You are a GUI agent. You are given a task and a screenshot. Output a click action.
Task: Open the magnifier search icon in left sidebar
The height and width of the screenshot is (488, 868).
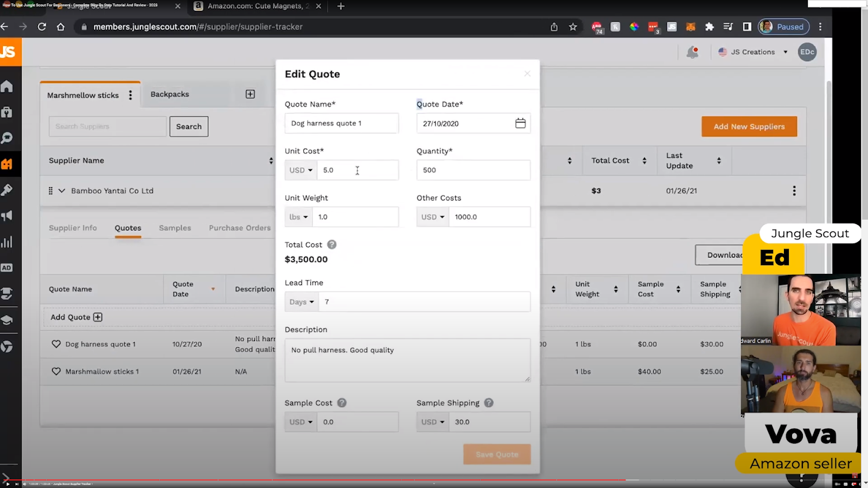(7, 138)
